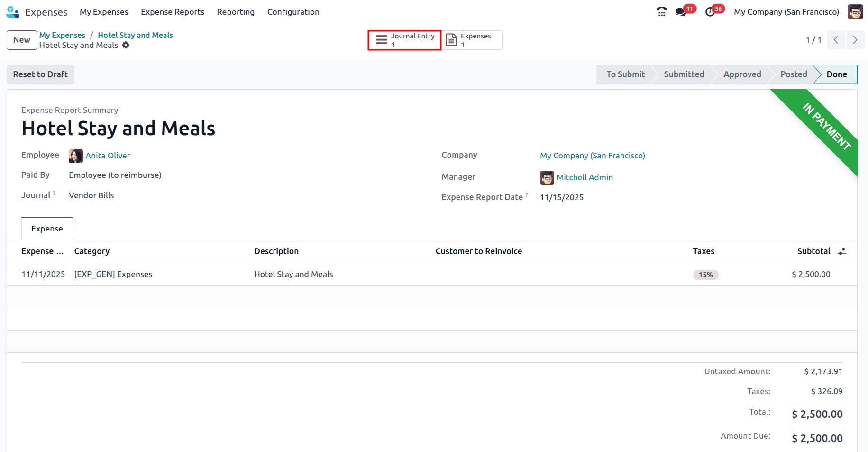Open the activities clock icon
The image size is (868, 452).
711,11
